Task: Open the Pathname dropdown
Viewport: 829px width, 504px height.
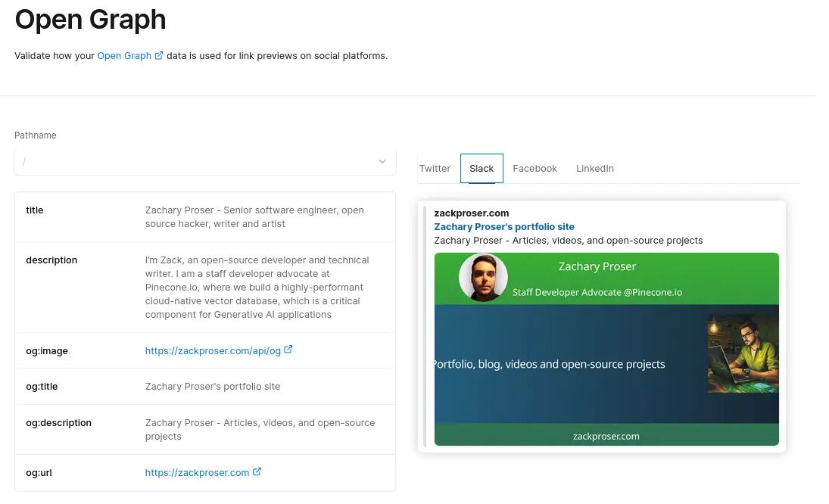Action: tap(204, 161)
